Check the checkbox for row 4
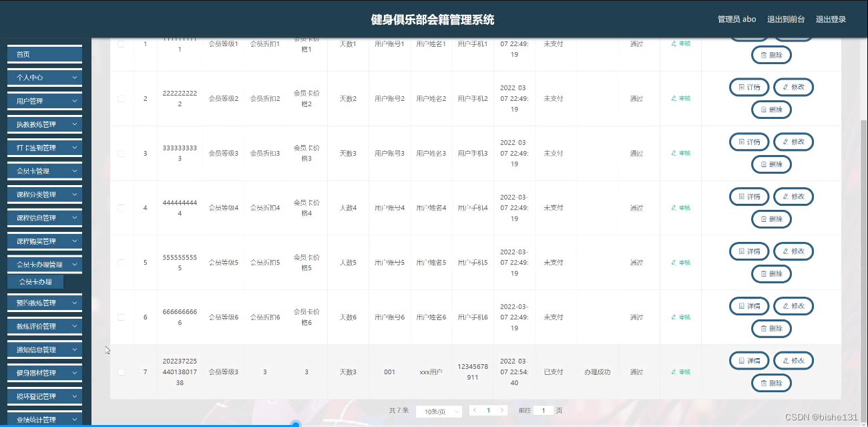The image size is (868, 427). click(x=122, y=208)
